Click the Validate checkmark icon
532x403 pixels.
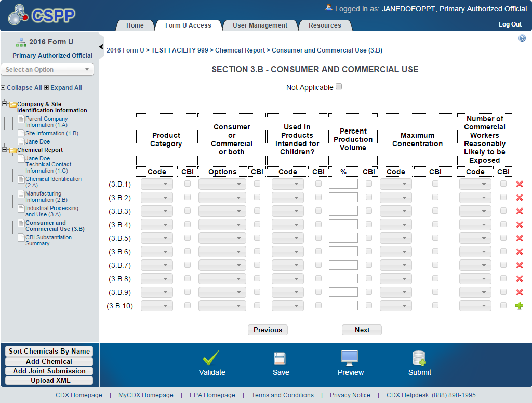(x=211, y=358)
